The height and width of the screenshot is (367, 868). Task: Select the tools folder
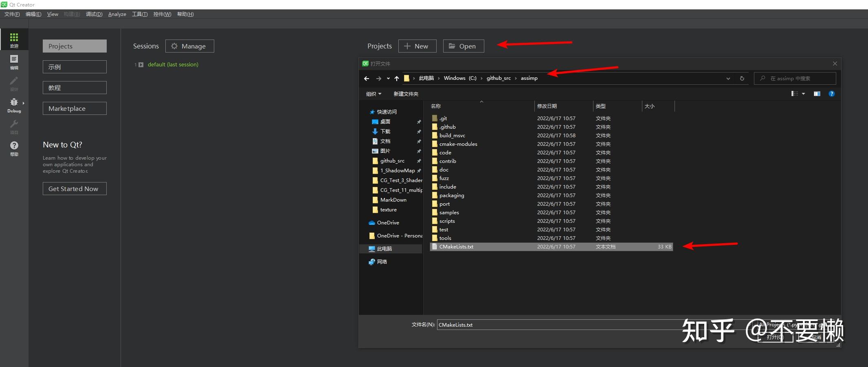[x=445, y=238]
